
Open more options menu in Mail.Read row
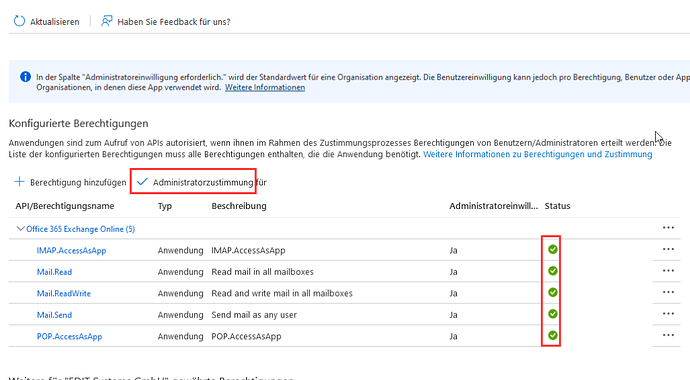click(668, 271)
